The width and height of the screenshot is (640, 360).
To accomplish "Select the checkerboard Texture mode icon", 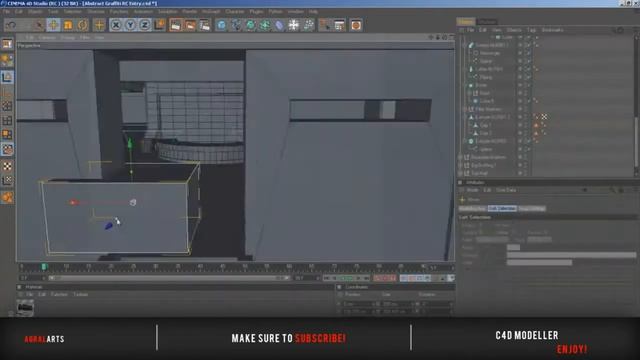I will [x=7, y=166].
